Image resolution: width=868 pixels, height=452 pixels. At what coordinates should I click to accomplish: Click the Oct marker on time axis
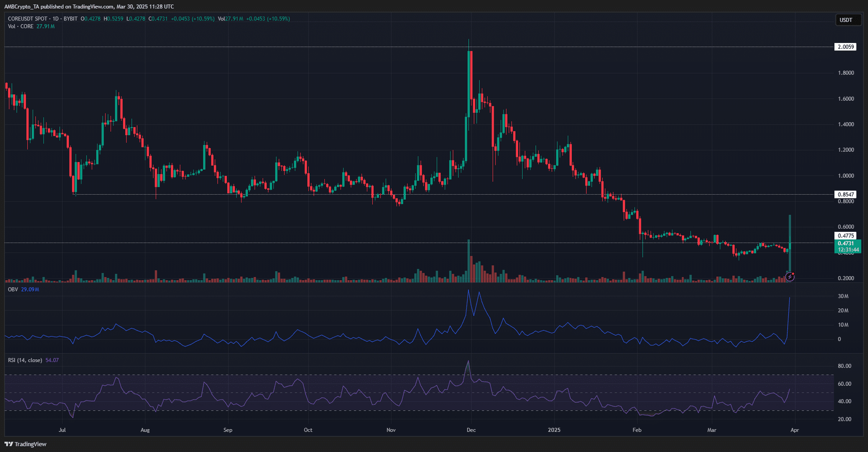coord(308,430)
